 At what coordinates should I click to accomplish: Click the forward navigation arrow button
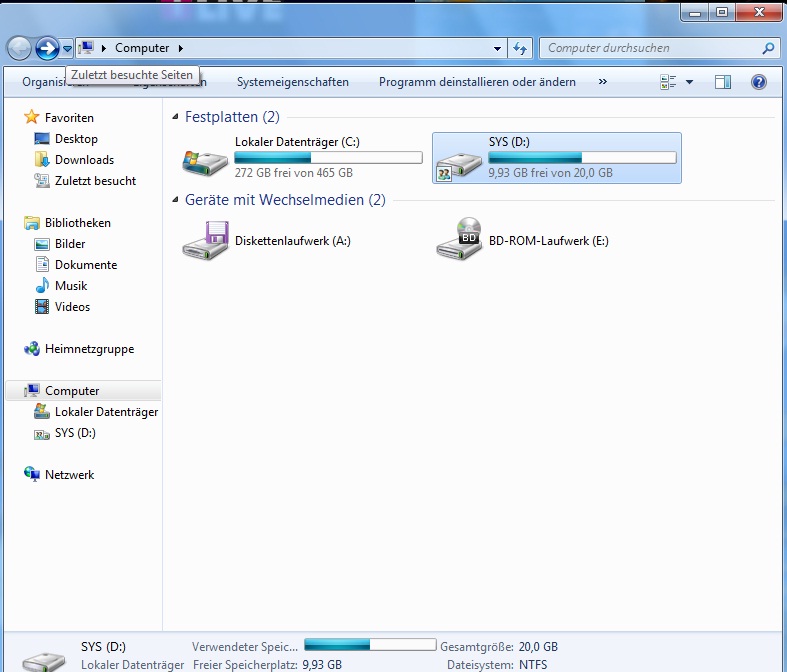pyautogui.click(x=46, y=48)
